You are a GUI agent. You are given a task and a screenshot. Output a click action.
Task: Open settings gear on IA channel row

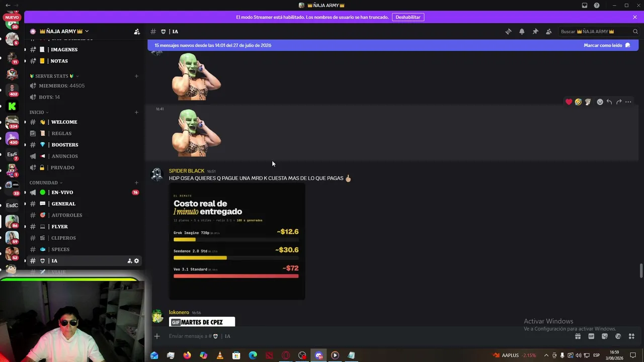pos(136,261)
